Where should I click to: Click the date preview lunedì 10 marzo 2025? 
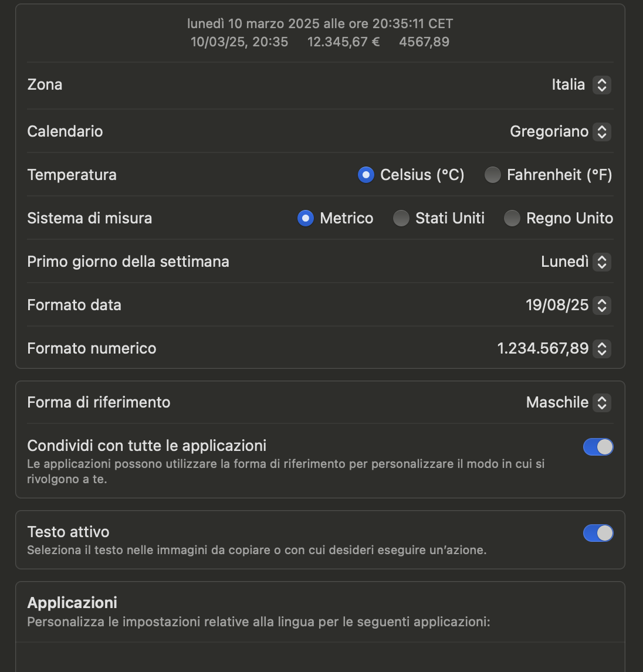320,23
